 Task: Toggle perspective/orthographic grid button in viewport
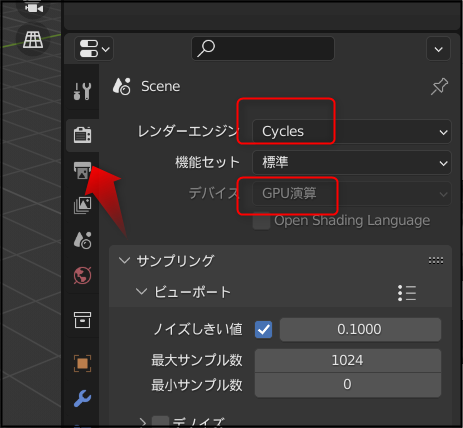point(33,39)
